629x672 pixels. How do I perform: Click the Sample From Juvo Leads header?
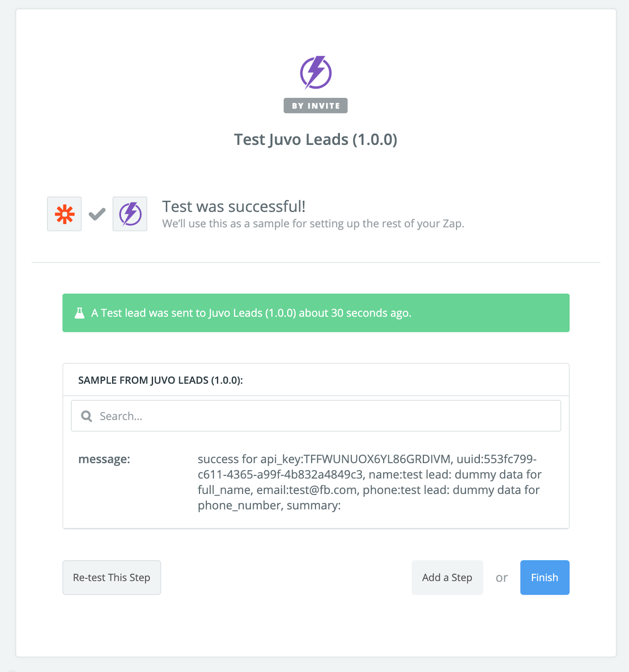[161, 381]
